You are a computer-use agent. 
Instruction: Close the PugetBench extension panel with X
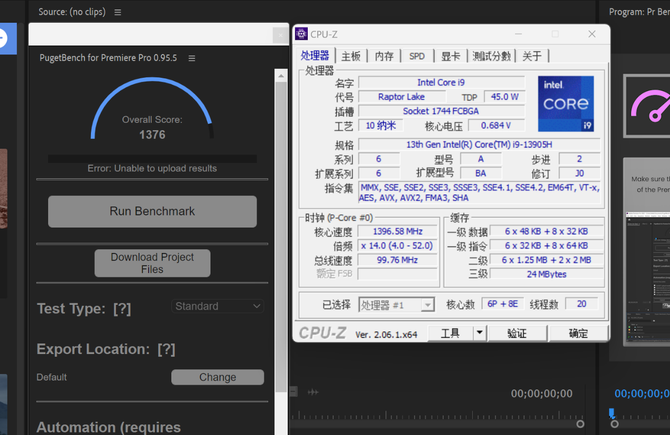[280, 35]
